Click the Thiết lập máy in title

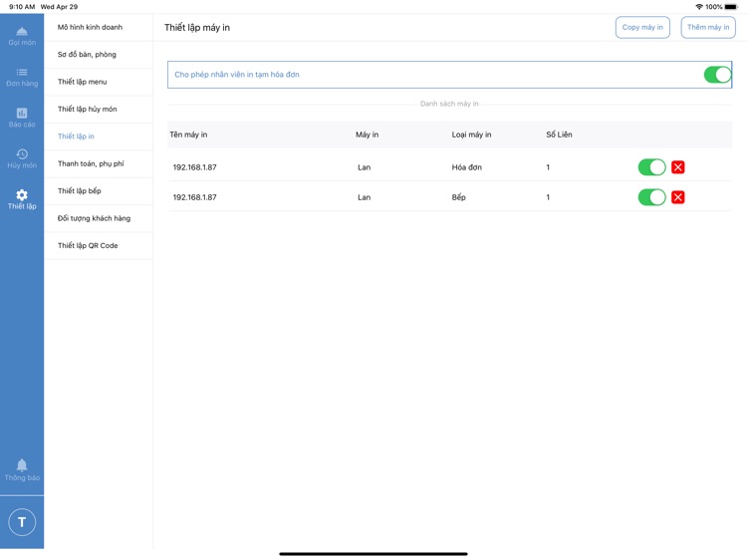[x=197, y=28]
